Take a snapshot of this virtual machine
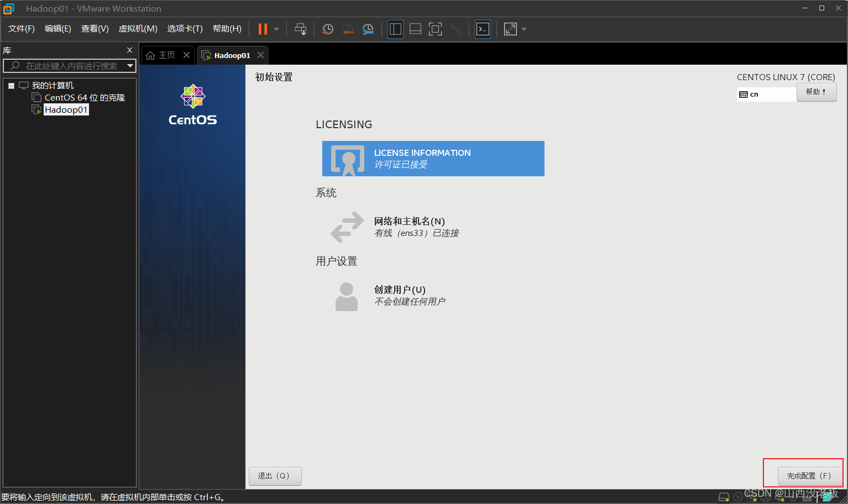848x504 pixels. 328,29
